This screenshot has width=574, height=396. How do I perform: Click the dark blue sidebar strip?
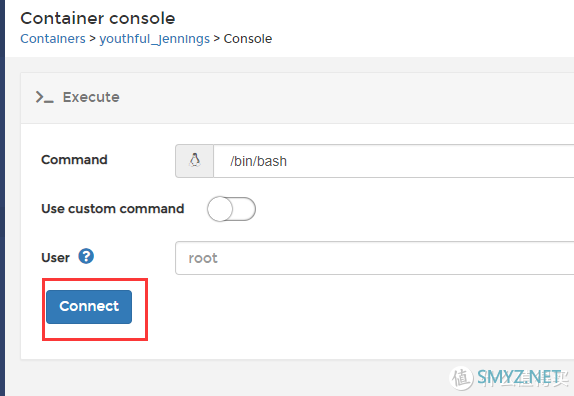click(3, 198)
